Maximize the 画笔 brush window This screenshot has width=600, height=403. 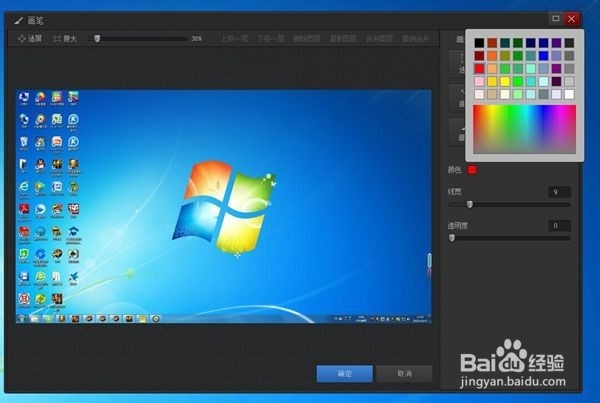pos(556,18)
